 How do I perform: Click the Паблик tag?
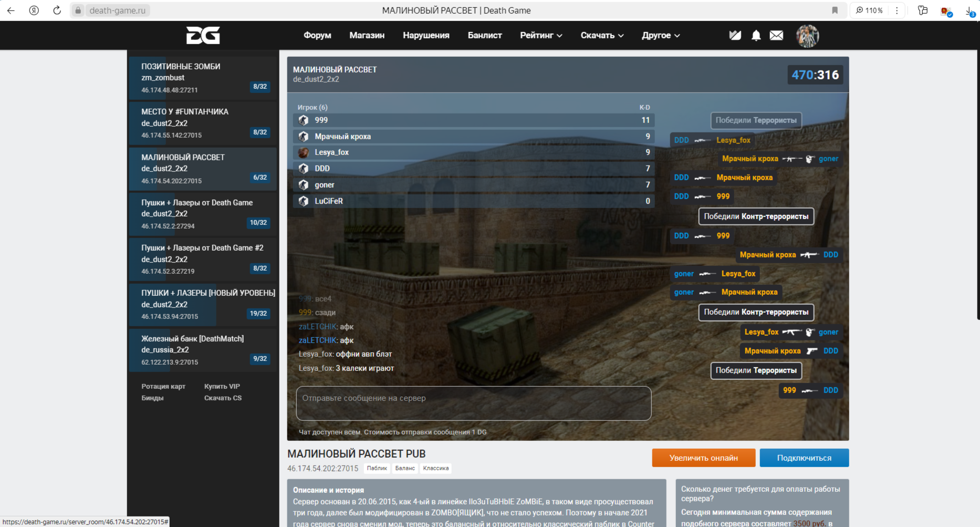377,468
